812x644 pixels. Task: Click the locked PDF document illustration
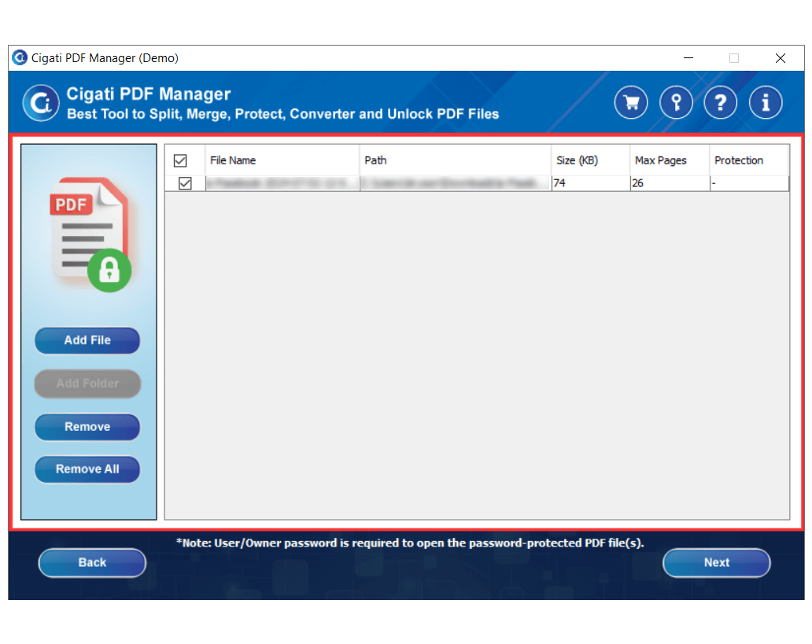coord(91,234)
